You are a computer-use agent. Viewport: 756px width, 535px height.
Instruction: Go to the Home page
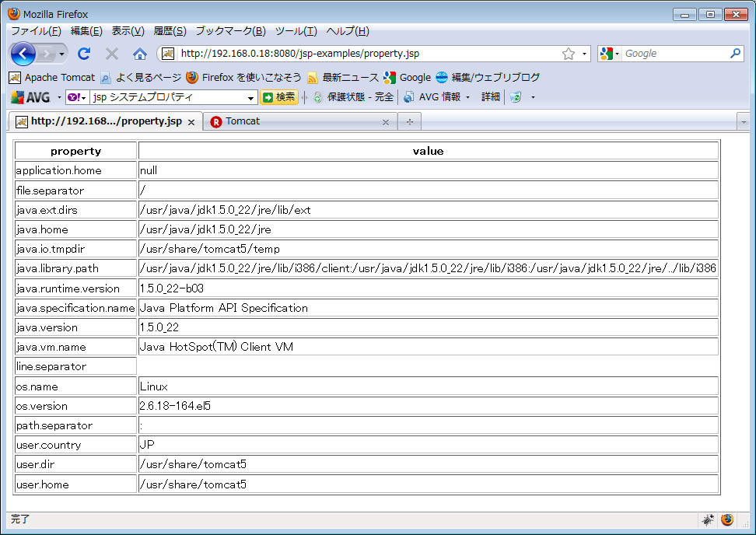click(x=140, y=54)
